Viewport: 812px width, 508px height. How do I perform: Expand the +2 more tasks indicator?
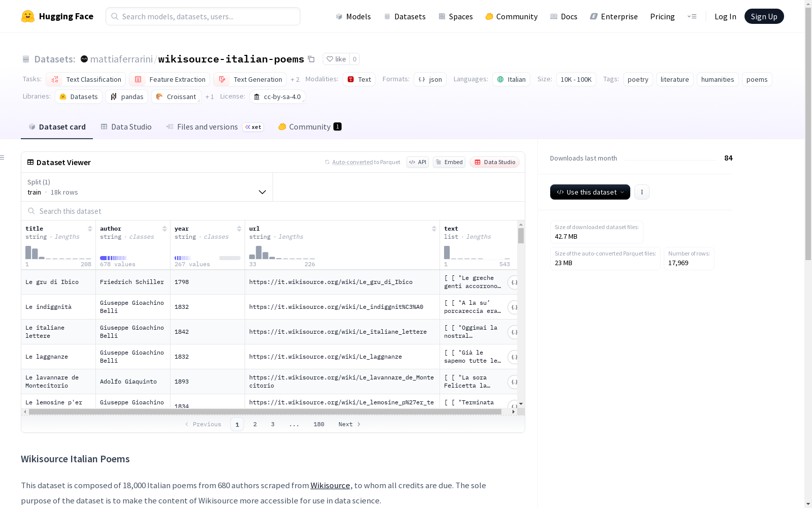pyautogui.click(x=295, y=80)
